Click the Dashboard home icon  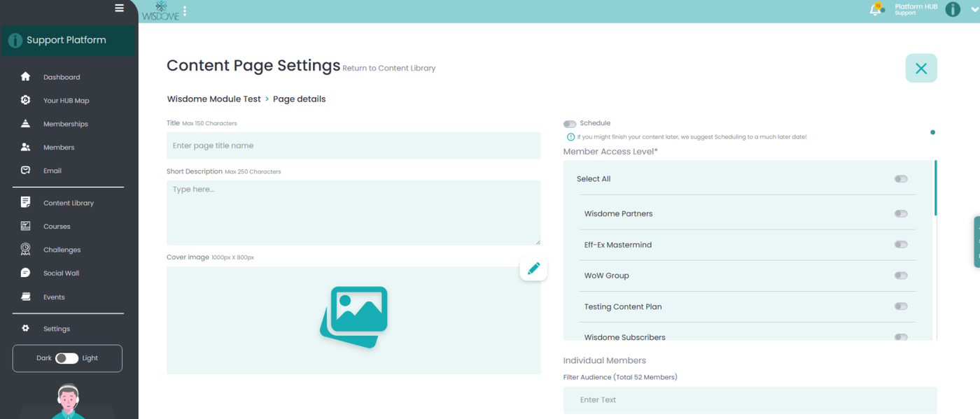(25, 76)
